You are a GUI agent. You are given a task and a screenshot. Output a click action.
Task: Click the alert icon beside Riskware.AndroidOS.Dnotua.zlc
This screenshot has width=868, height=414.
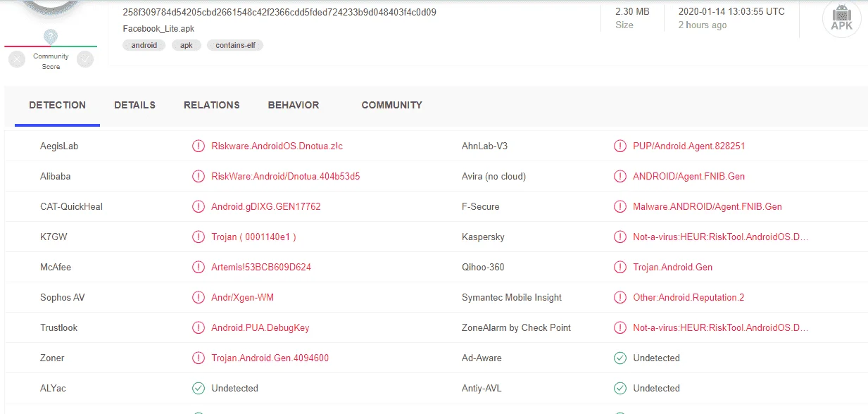[199, 146]
